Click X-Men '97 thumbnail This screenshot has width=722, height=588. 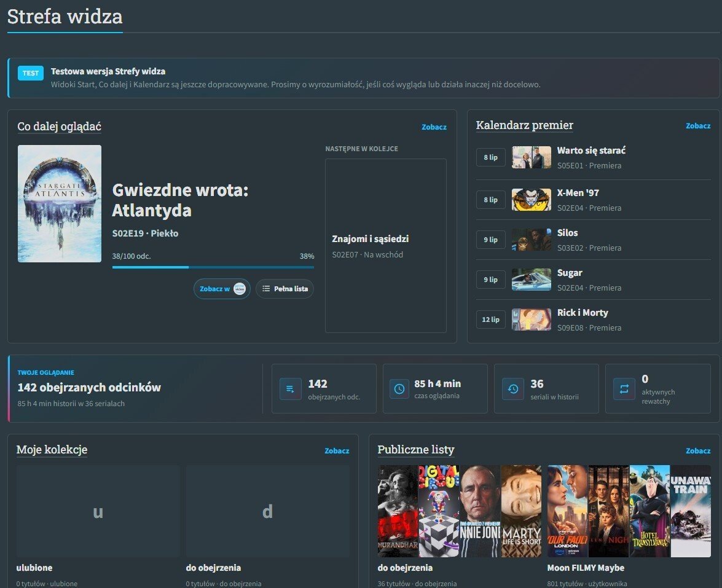[532, 200]
